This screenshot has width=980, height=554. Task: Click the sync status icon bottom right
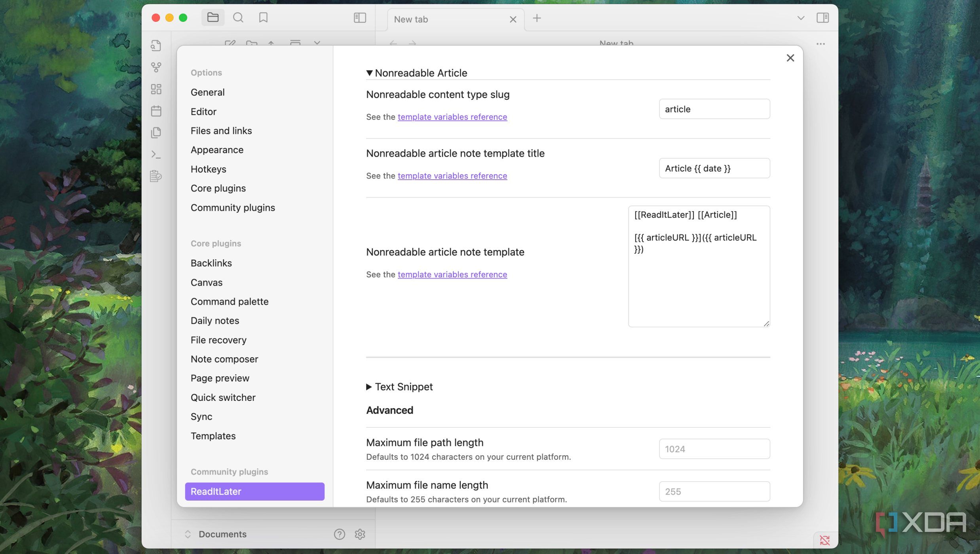point(824,540)
